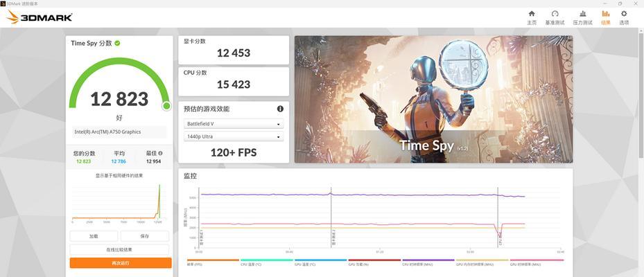Toggle the purple CPU 时钟频率 (MHz) legend
This screenshot has height=277, width=644.
(428, 262)
